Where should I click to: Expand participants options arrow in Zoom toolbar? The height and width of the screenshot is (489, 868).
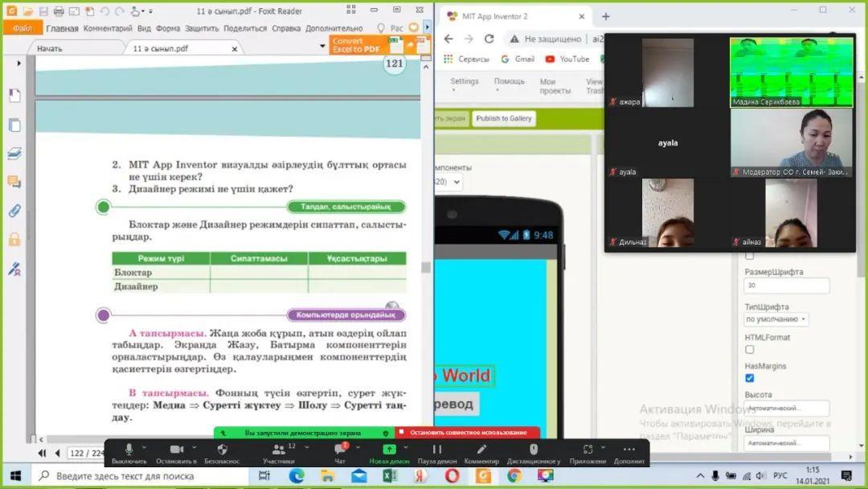(307, 447)
